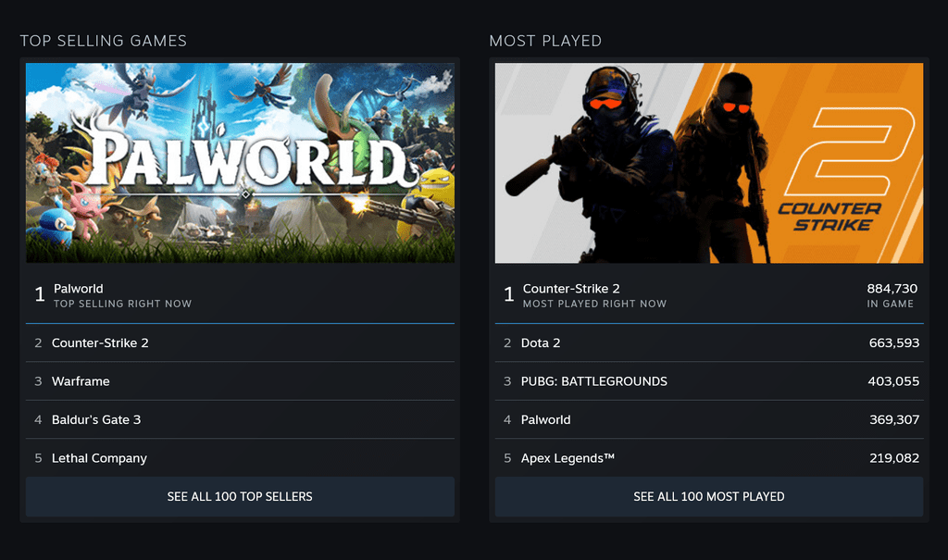Click See All 100 Most Played button
This screenshot has width=948, height=560.
708,497
